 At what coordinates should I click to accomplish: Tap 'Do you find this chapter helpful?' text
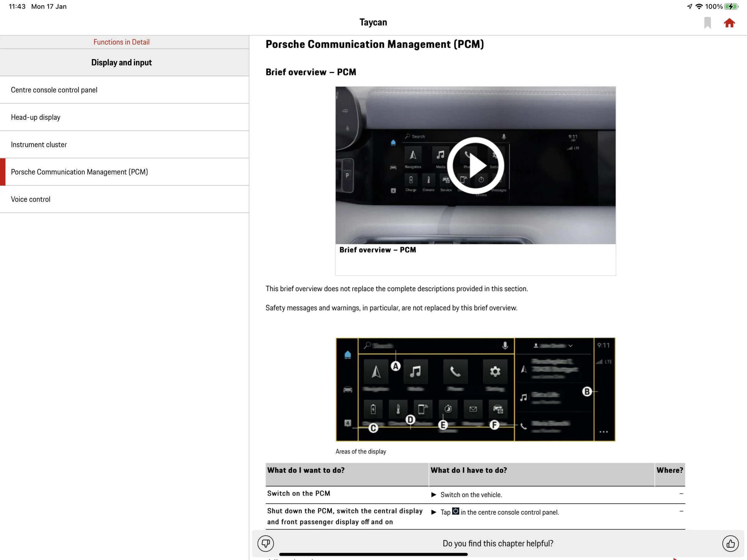click(x=498, y=543)
